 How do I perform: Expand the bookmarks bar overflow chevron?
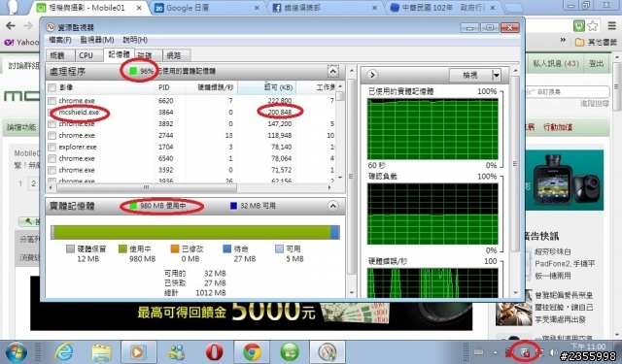click(563, 41)
